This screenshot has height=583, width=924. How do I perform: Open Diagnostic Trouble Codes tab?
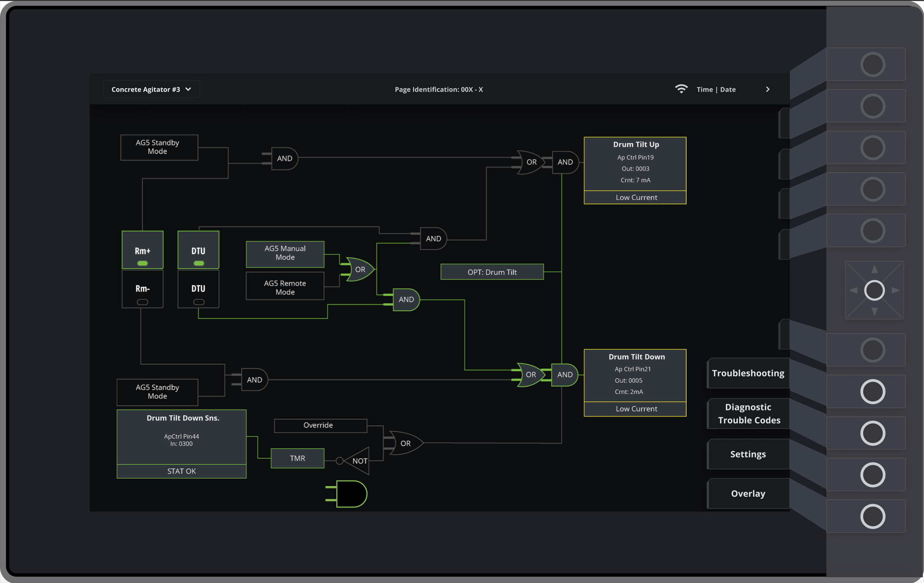(748, 413)
